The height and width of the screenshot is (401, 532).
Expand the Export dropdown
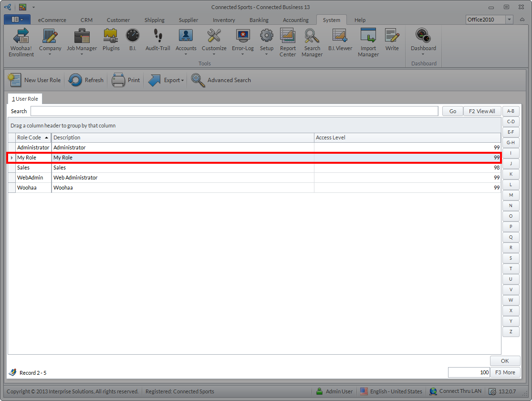pyautogui.click(x=167, y=80)
